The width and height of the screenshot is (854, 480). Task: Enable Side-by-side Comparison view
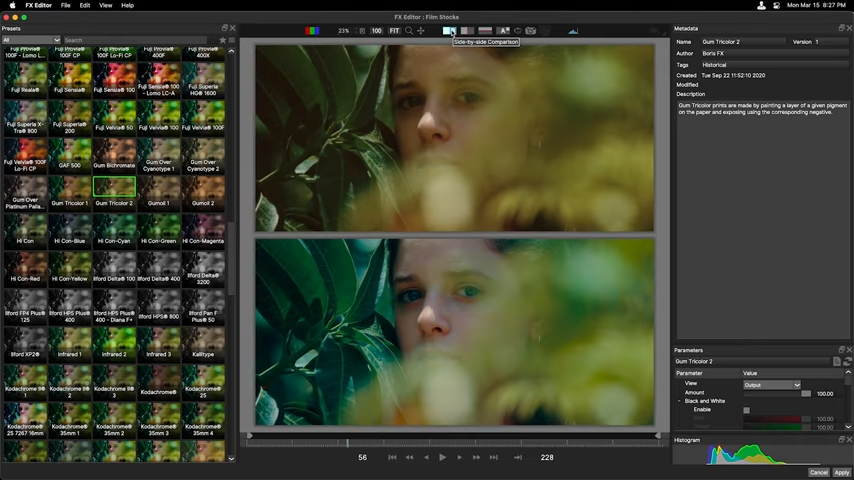point(449,31)
